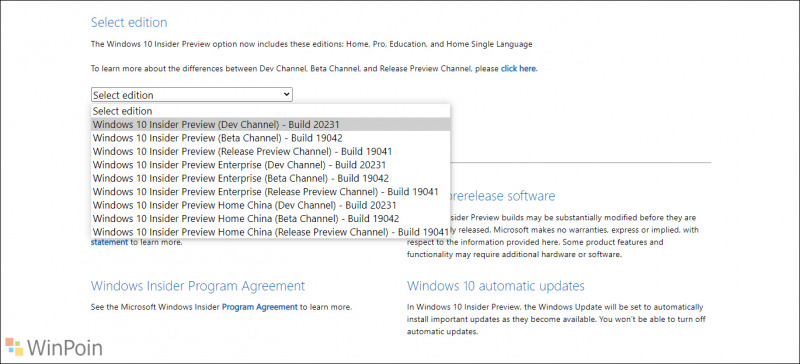Click the 'prerelease software' heading
This screenshot has height=364, width=800.
pyautogui.click(x=503, y=196)
